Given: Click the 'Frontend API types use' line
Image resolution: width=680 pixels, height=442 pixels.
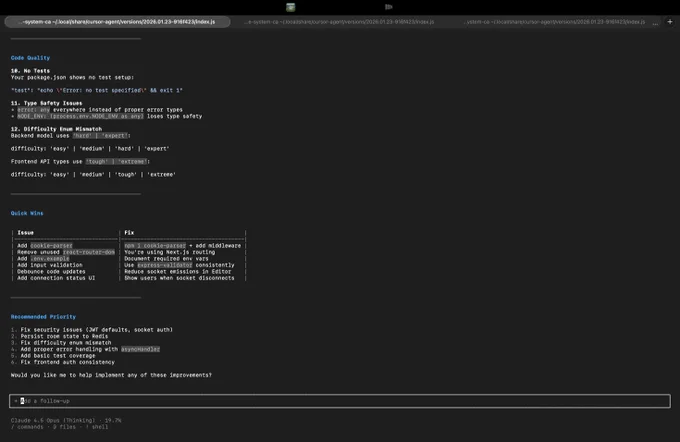Looking at the screenshot, I should pos(80,161).
